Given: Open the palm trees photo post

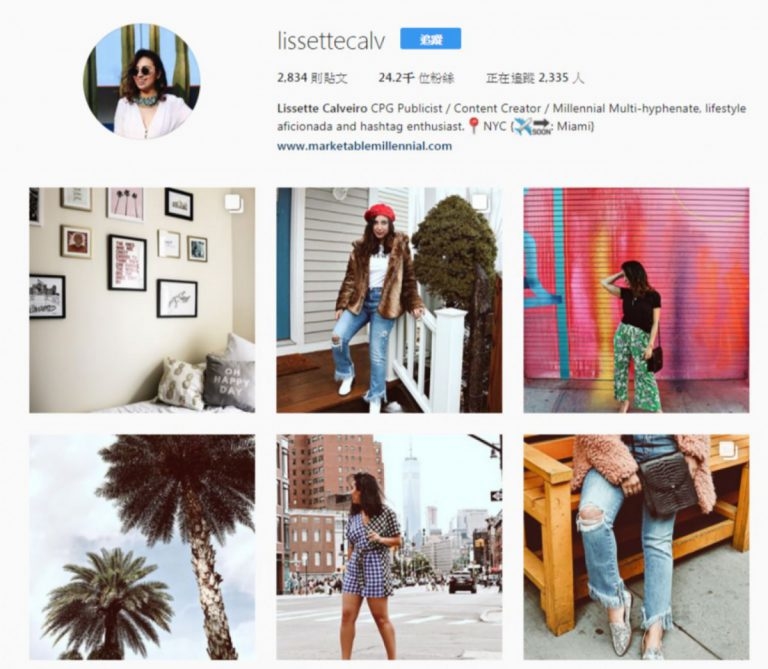Looking at the screenshot, I should [142, 547].
